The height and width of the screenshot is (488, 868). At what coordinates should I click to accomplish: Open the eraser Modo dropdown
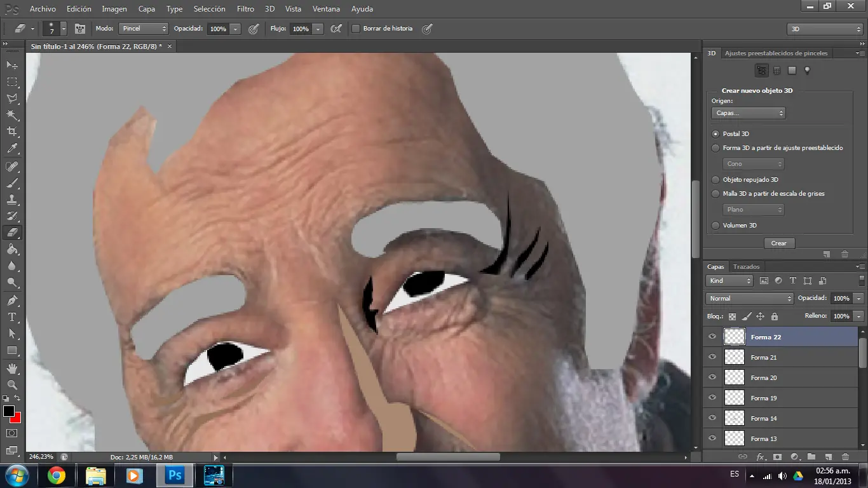coord(143,29)
